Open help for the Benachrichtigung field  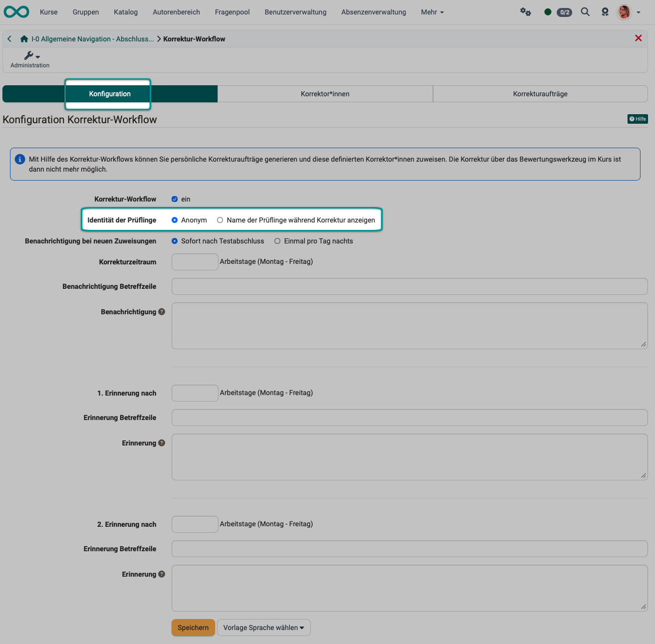pos(162,312)
